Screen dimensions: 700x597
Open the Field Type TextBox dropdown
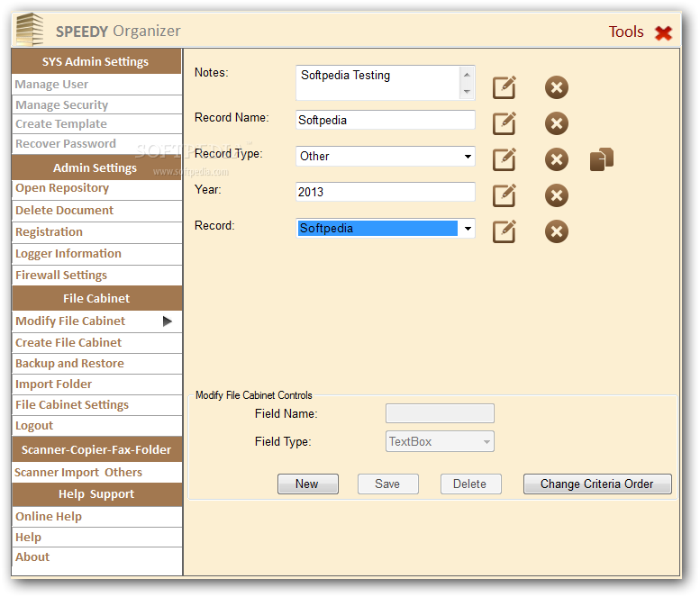(x=486, y=442)
